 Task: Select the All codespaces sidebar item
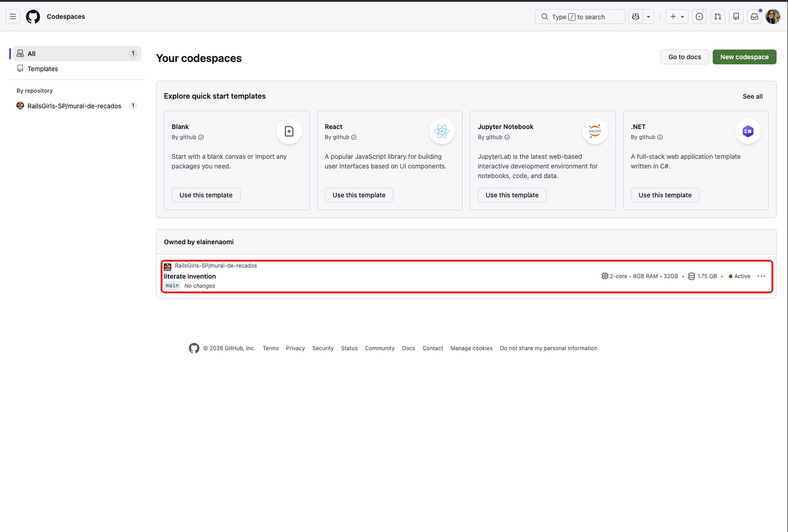(x=77, y=54)
